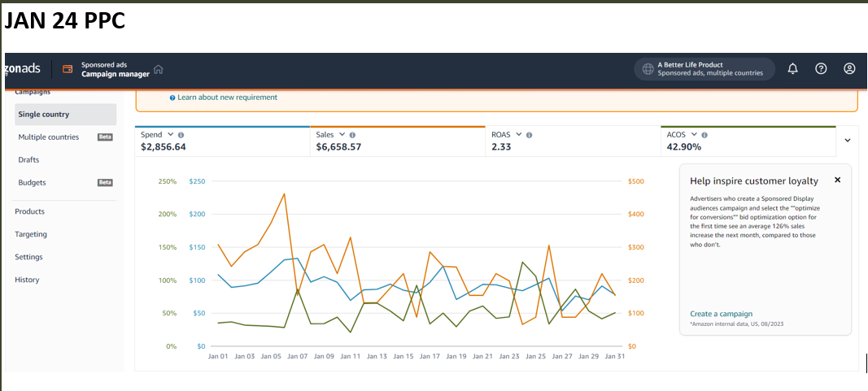This screenshot has height=391, width=868.
Task: Open the Spend metric dropdown
Action: 170,134
